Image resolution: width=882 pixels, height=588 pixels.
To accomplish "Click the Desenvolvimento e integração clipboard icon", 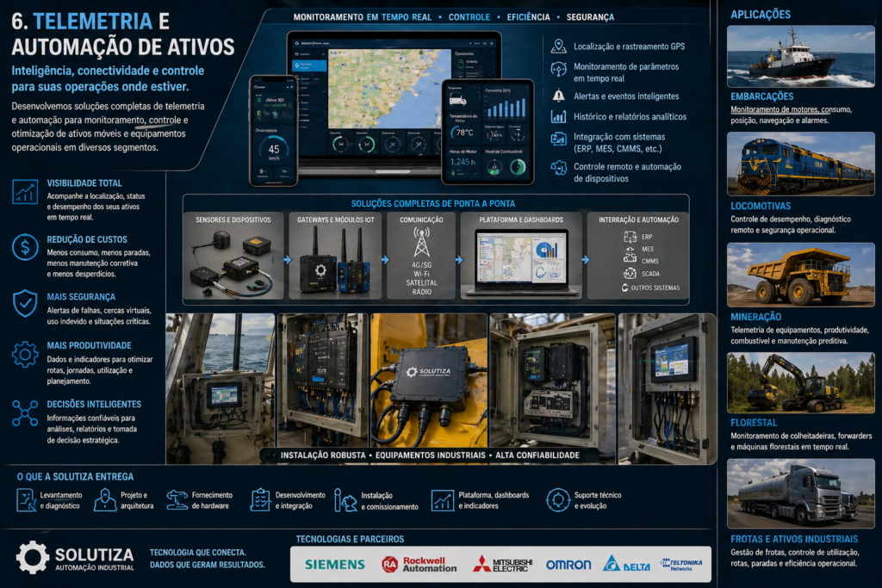I will click(260, 499).
